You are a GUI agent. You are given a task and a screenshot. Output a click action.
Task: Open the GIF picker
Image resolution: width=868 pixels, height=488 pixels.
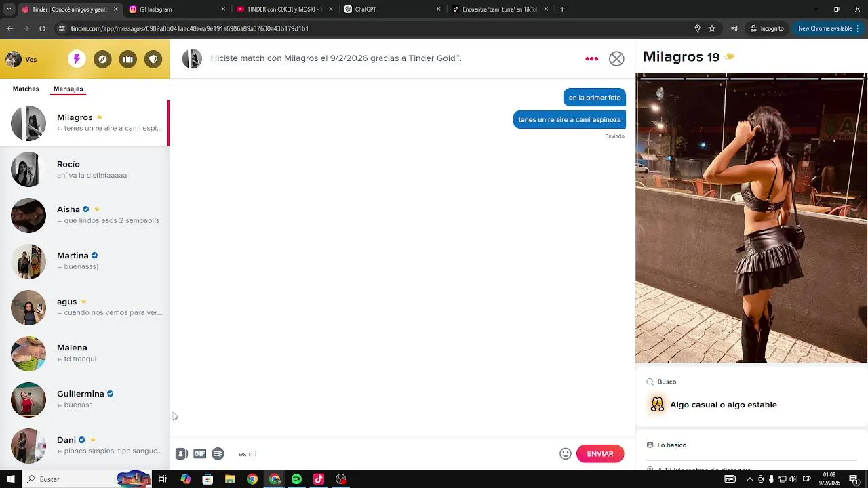[x=199, y=454]
